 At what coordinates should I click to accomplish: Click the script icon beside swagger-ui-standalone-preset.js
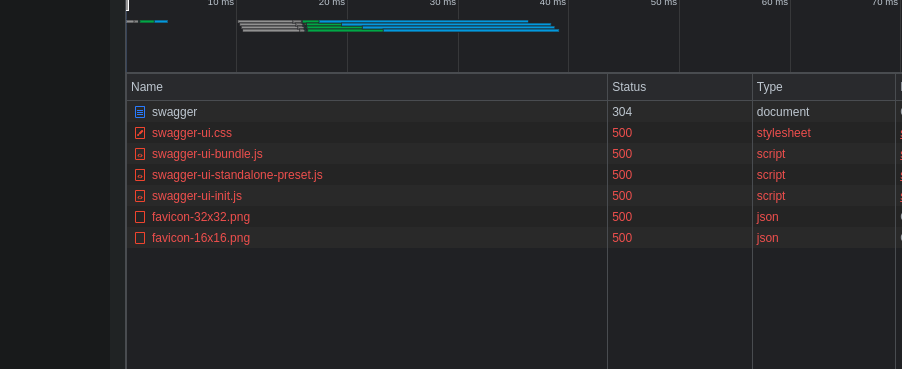point(140,175)
